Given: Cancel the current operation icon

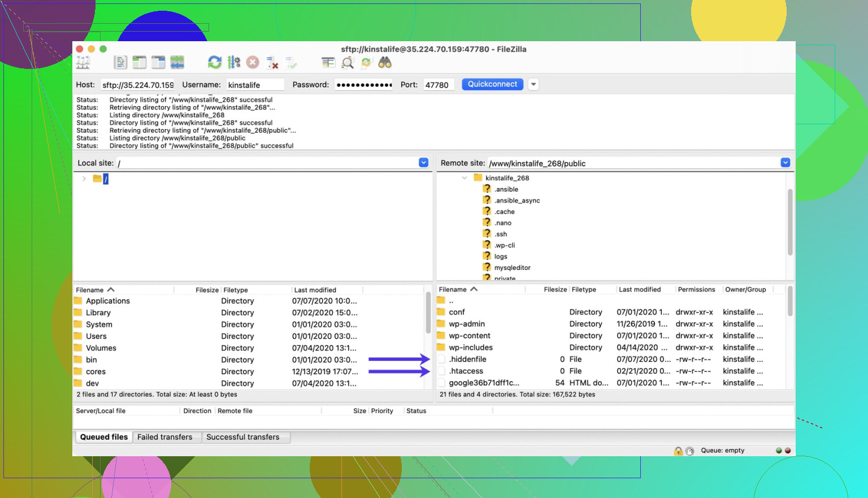Looking at the screenshot, I should coord(253,63).
